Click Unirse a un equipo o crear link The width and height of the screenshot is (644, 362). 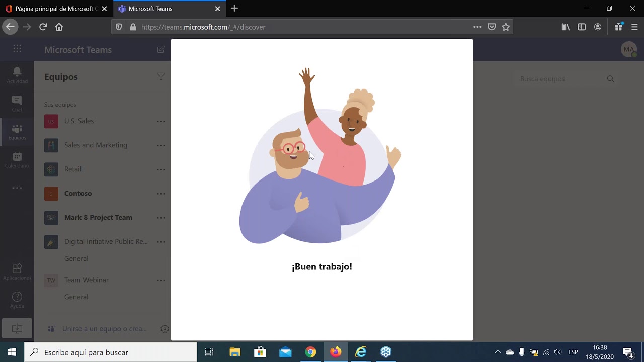(105, 329)
